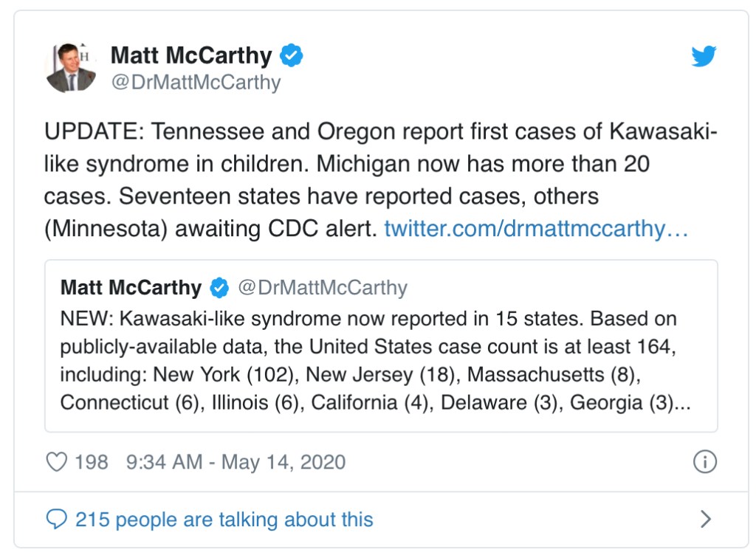Open "215 people are talking about this"

click(224, 519)
